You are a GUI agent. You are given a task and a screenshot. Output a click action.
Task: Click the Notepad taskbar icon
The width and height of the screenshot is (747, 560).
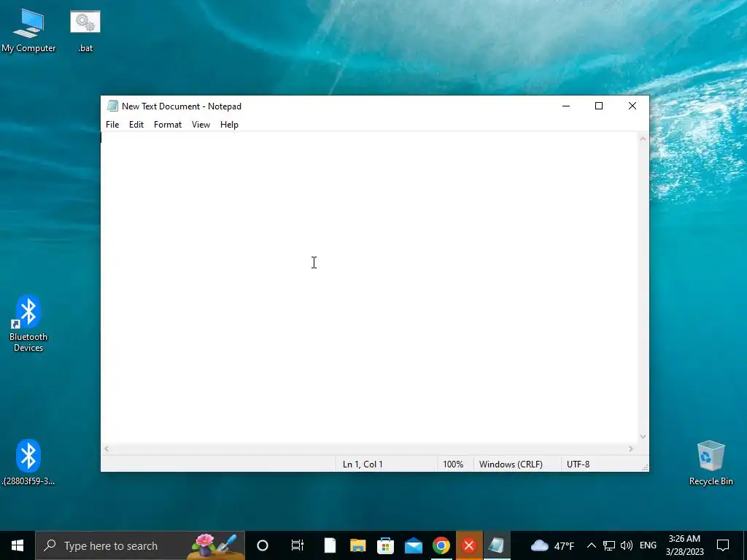(x=497, y=545)
